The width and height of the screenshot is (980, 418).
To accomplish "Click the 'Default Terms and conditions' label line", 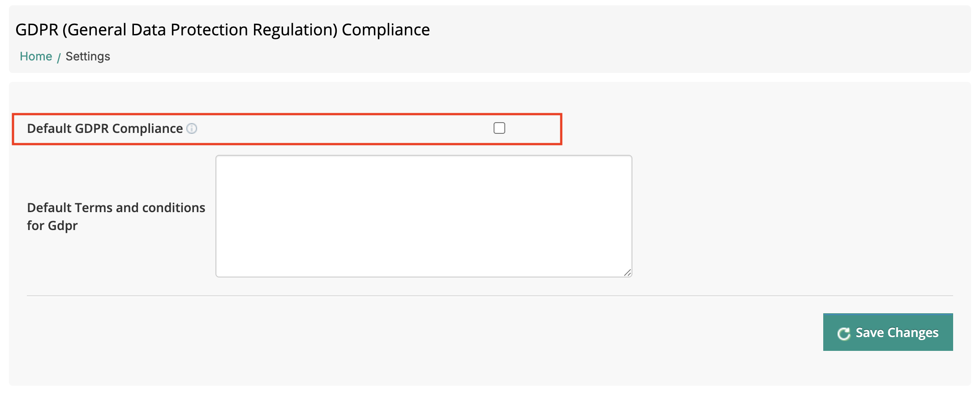I will [116, 208].
